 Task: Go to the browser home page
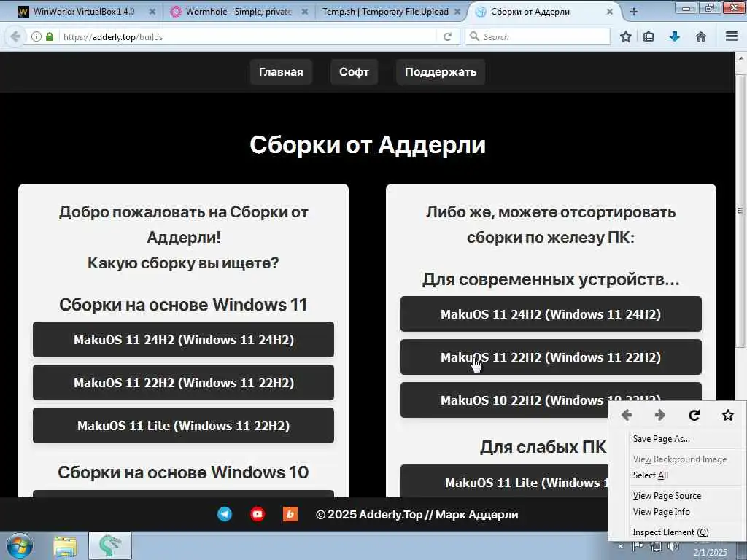701,36
